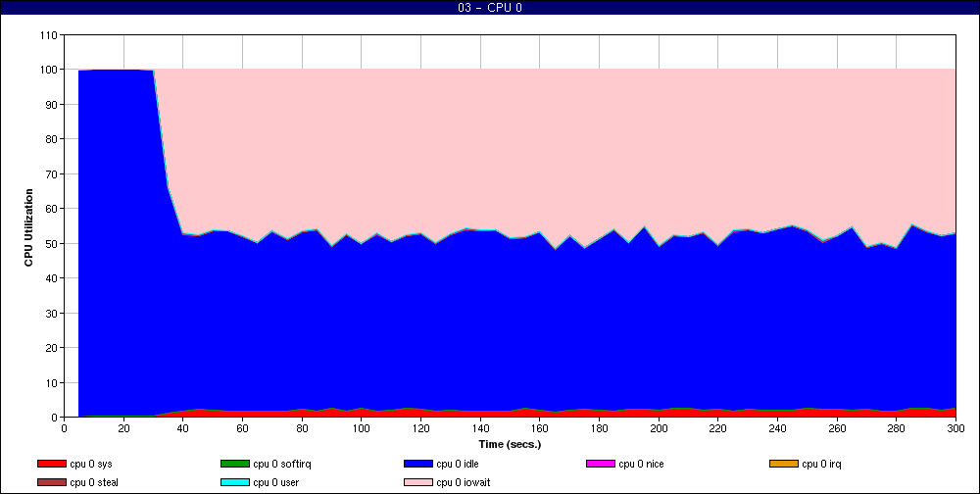
Task: Click the chart title '03 - CPU 0'
Action: pyautogui.click(x=490, y=8)
